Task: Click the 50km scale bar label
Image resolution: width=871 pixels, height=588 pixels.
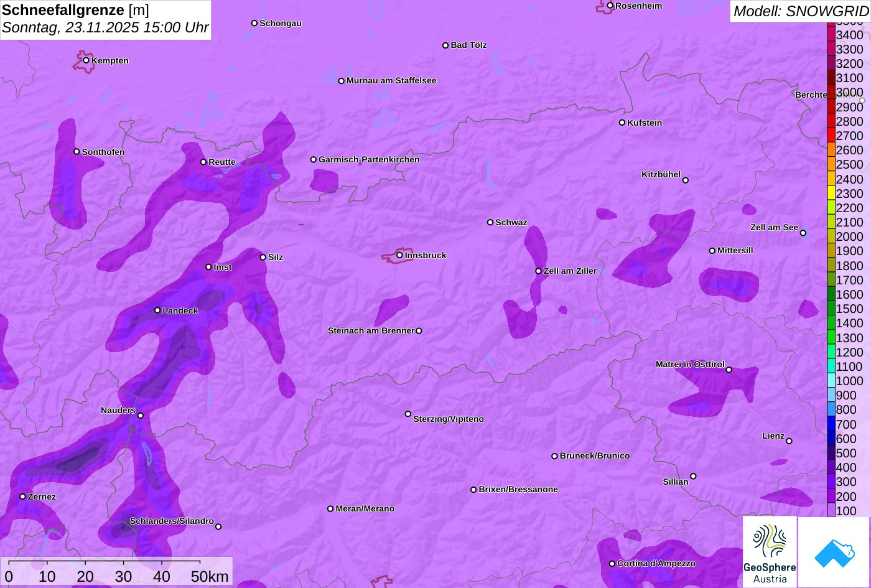Action: coord(210,576)
